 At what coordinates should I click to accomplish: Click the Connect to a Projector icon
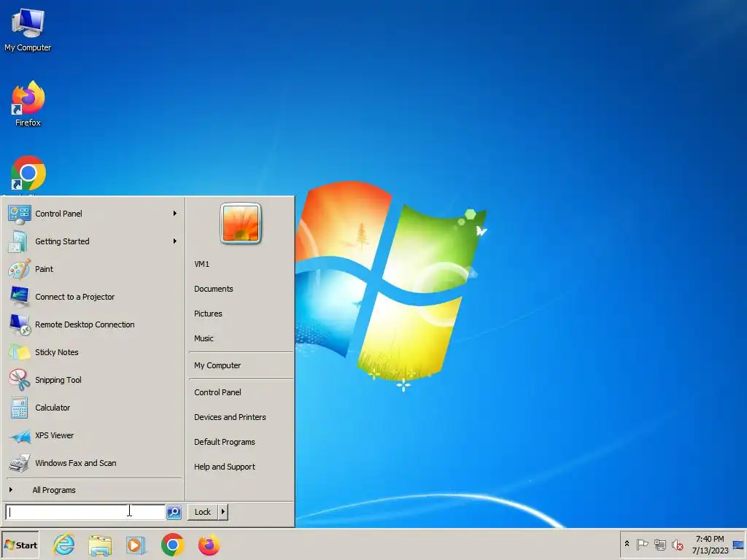20,297
